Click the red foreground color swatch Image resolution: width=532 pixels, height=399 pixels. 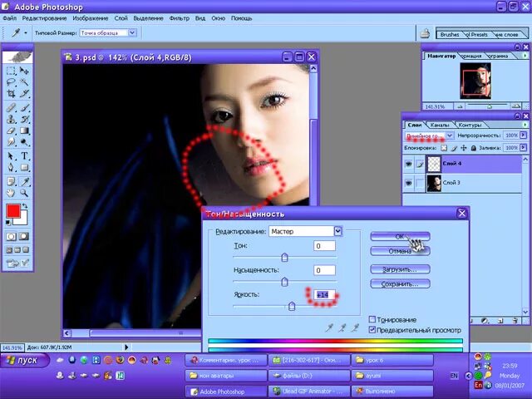[x=13, y=211]
